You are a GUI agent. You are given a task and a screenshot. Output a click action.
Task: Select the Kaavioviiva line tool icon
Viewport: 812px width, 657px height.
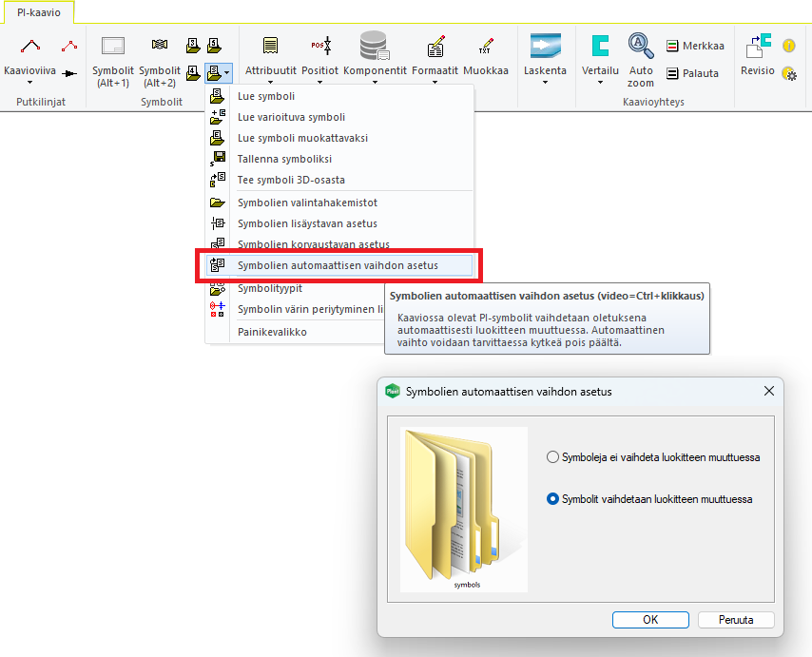click(x=30, y=47)
